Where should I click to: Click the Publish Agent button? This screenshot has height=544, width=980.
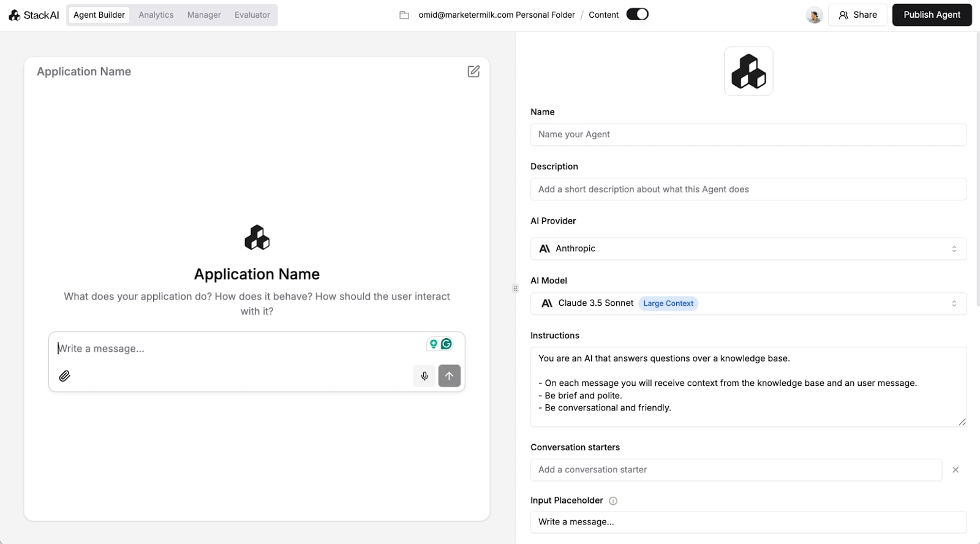[x=932, y=15]
